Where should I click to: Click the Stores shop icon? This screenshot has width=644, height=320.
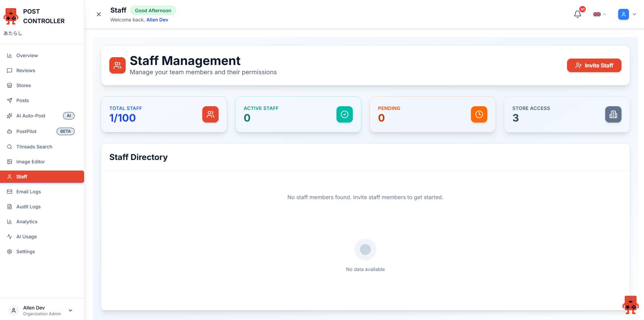coord(10,85)
